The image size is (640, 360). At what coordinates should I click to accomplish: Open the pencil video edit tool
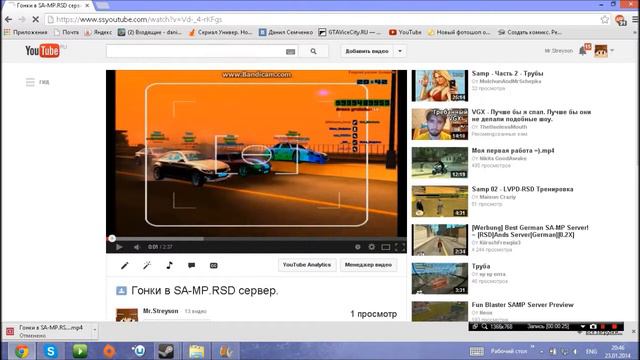(125, 265)
